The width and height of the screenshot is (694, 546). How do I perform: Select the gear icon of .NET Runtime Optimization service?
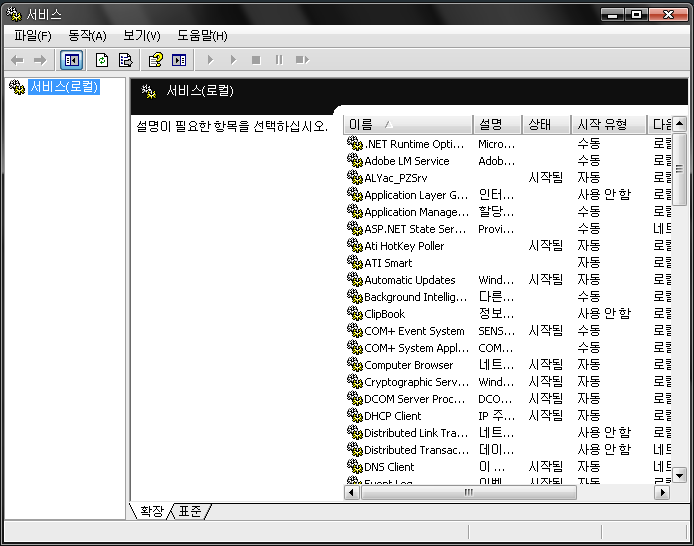coord(355,143)
